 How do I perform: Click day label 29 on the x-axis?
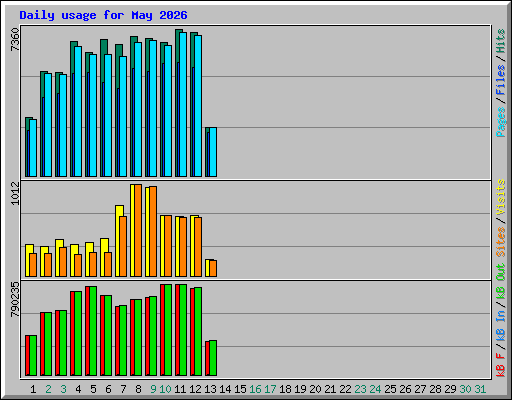(450, 389)
